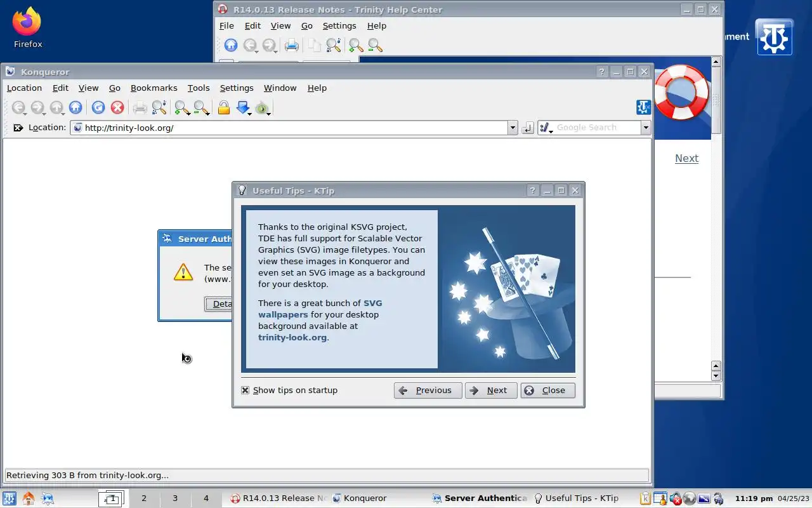Image resolution: width=812 pixels, height=508 pixels.
Task: Click Help Center's Back arrow icon
Action: (x=251, y=45)
